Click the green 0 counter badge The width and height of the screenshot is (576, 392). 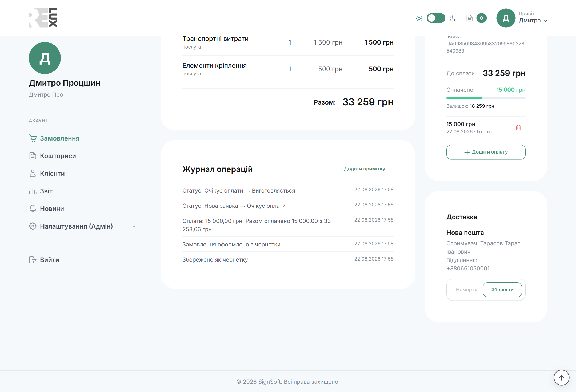click(x=482, y=18)
